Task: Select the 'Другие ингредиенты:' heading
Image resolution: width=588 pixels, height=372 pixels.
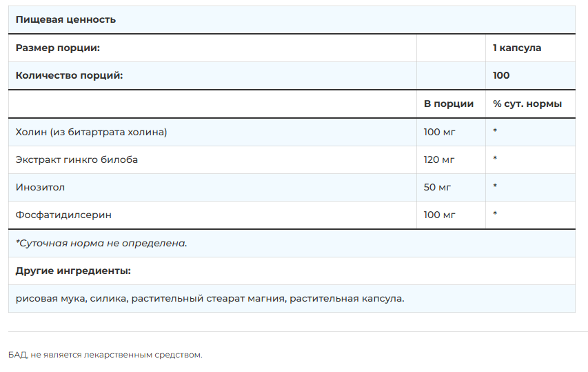Action: [73, 271]
